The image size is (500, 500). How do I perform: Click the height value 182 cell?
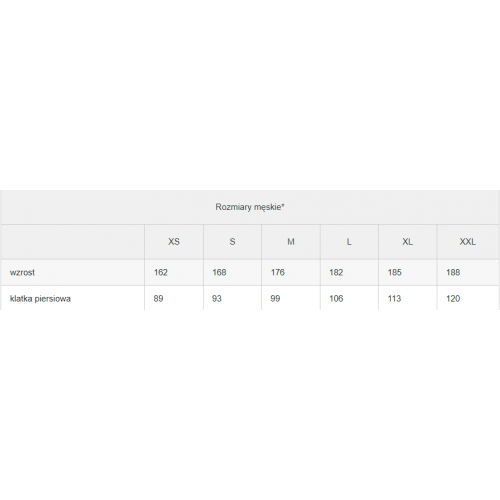[x=349, y=273]
